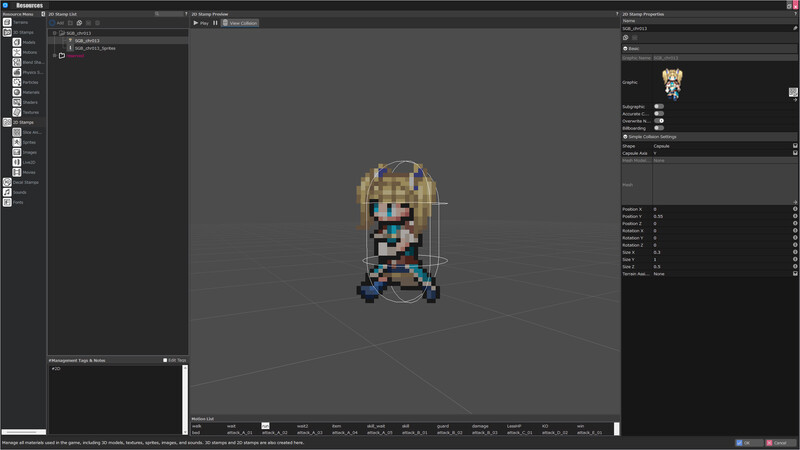
Task: Collapse the Resource Menu panel
Action: [43, 14]
